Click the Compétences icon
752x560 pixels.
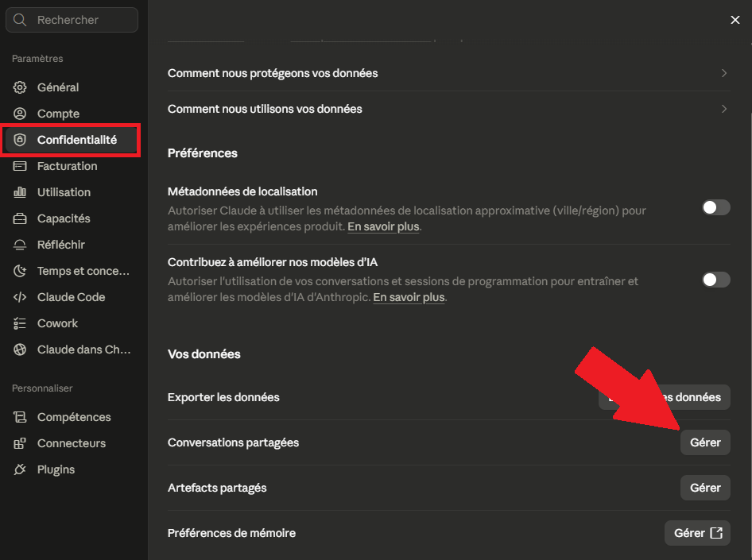[20, 417]
